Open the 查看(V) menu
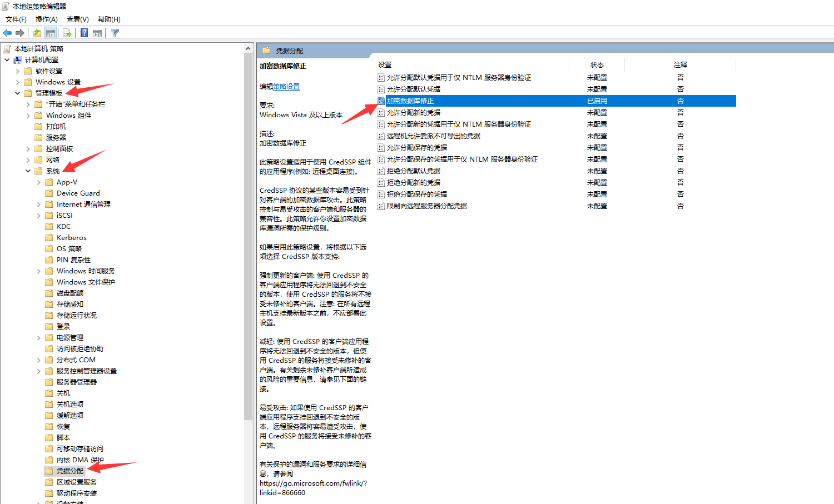This screenshot has height=504, width=834. tap(77, 19)
